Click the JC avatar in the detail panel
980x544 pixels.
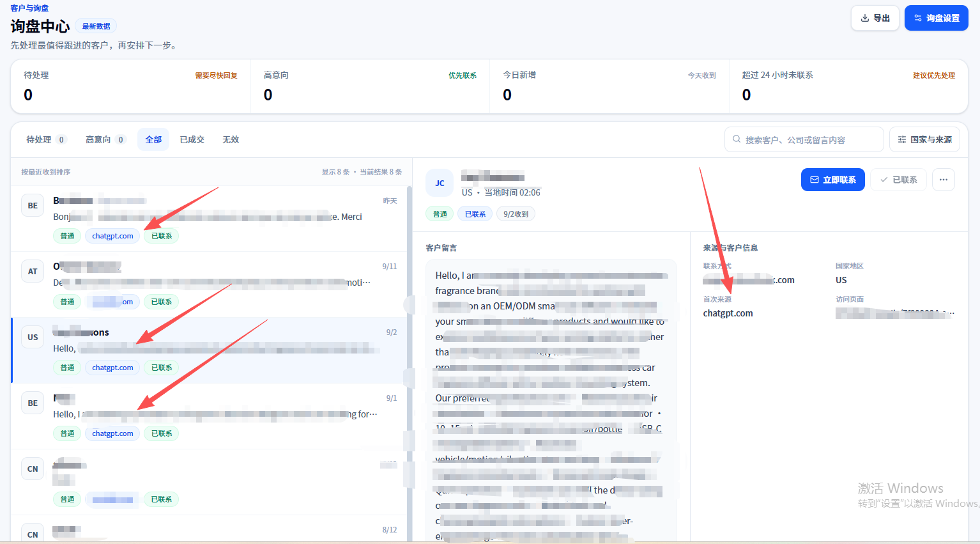click(440, 183)
